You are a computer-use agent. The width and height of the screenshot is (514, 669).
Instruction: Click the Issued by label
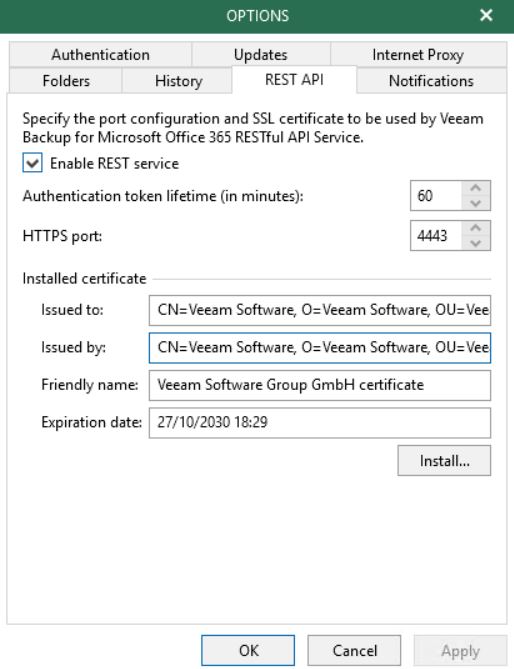(73, 348)
